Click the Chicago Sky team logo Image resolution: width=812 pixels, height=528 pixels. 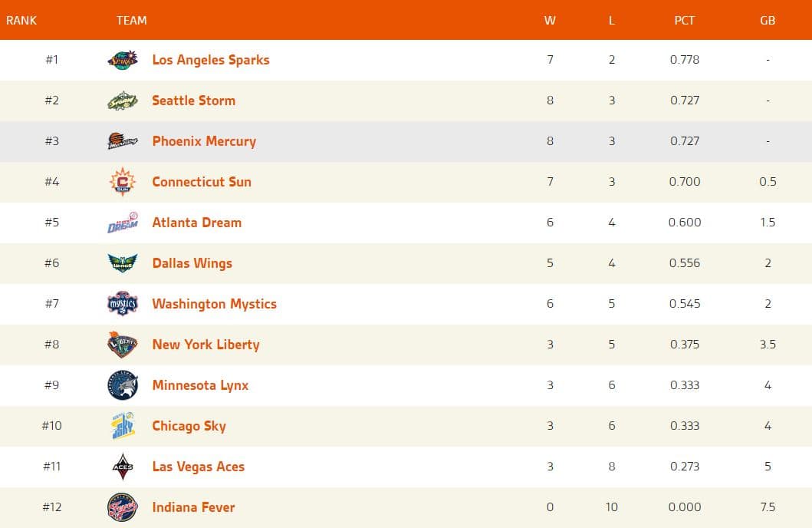122,426
